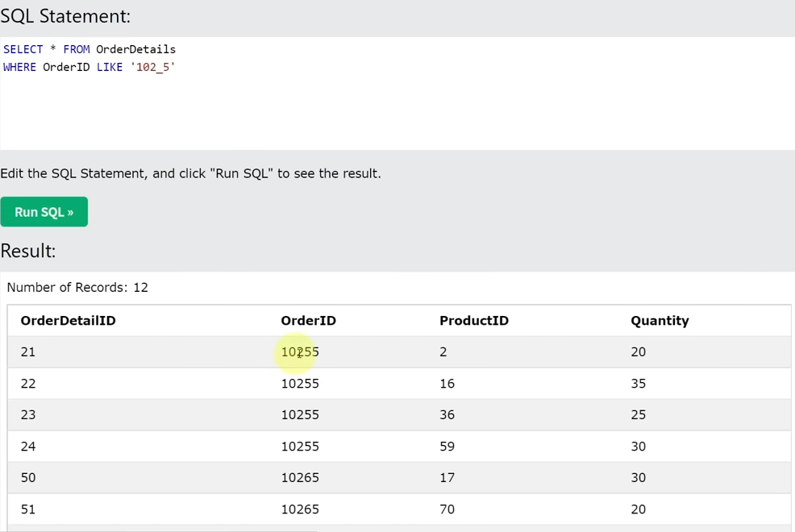Click the WHERE keyword in the query
The height and width of the screenshot is (532, 795).
(x=20, y=68)
